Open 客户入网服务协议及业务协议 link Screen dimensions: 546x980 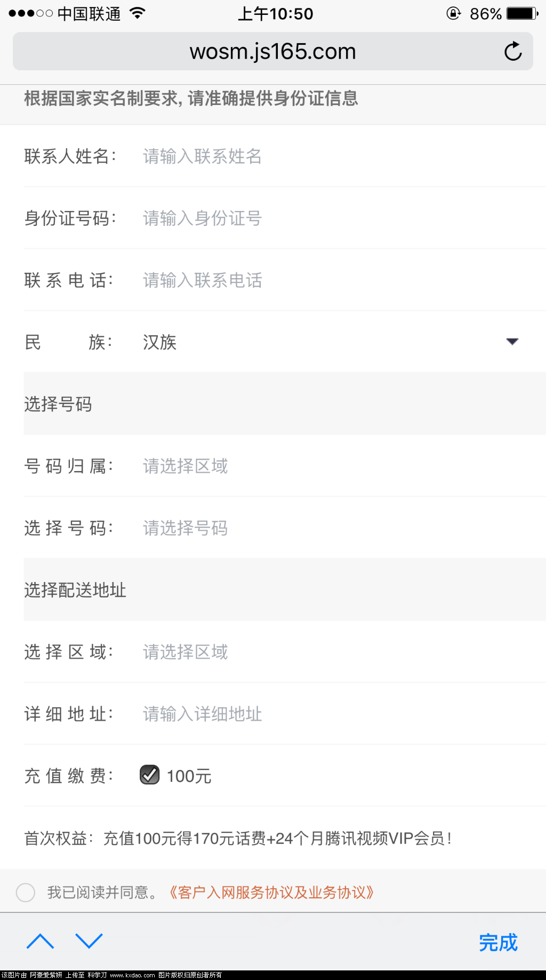[x=271, y=892]
